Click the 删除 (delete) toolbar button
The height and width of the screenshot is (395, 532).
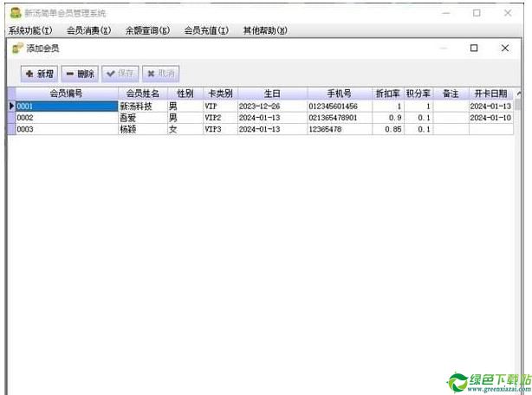point(80,74)
